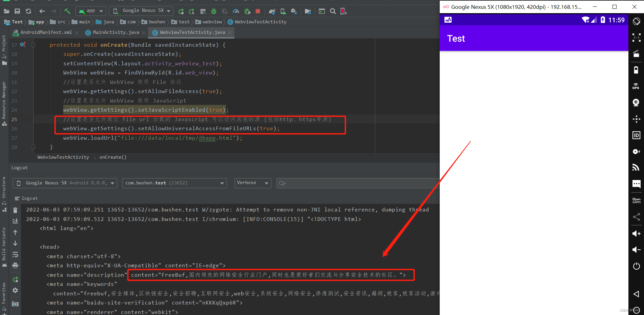Viewport: 644px width, 315px height.
Task: Click emulator pixel-perfect 1:1 scale icon
Action: [636, 37]
